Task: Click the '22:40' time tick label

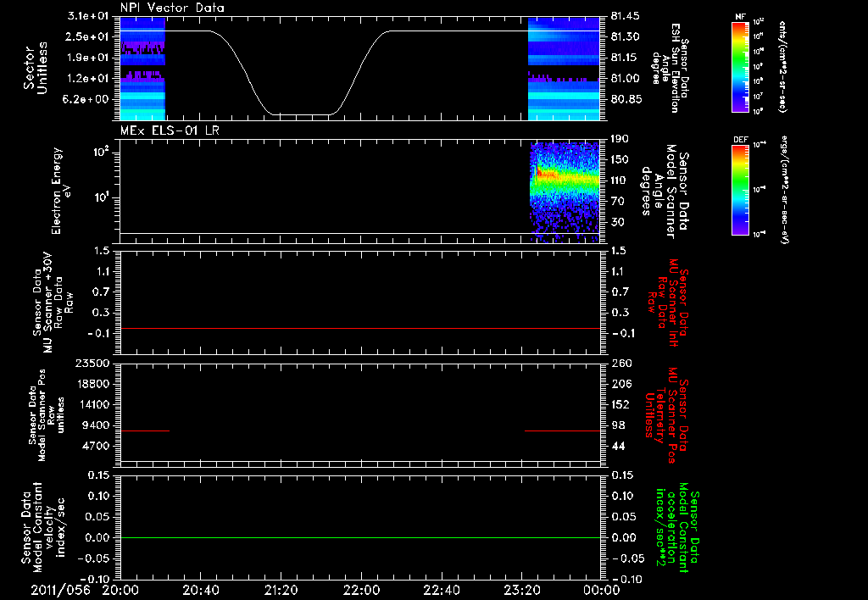Action: (x=441, y=590)
